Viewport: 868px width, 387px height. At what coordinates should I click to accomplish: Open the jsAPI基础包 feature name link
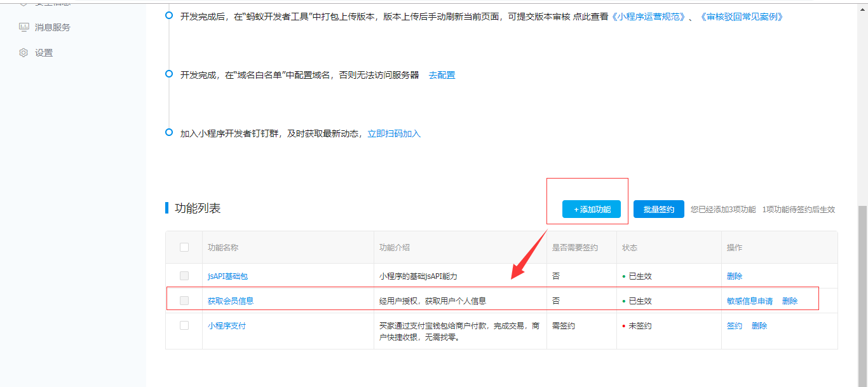tap(227, 276)
